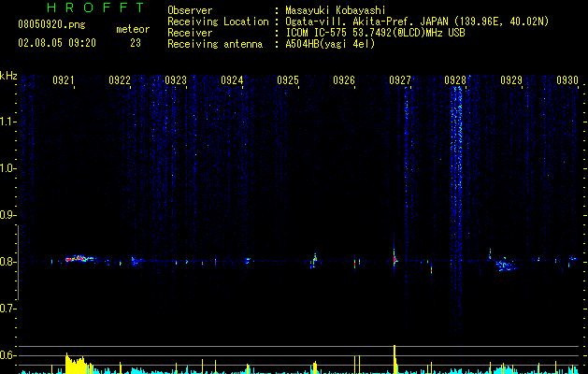Viewport: 588px width, 374px height.
Task: Click the 1.1 kHz axis label
Action: point(7,122)
